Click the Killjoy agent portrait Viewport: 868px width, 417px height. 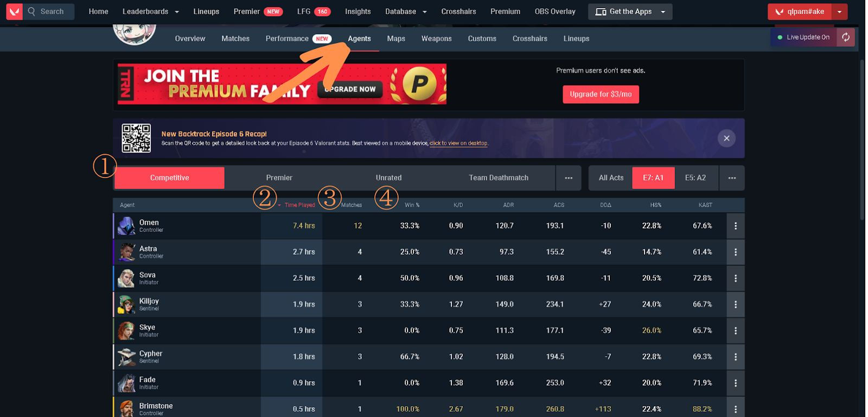[126, 305]
